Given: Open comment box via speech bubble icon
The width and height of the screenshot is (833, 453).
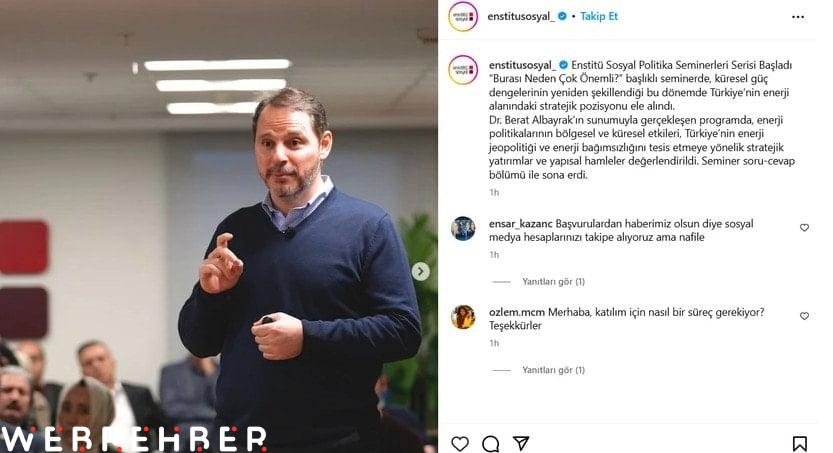Looking at the screenshot, I should (490, 443).
